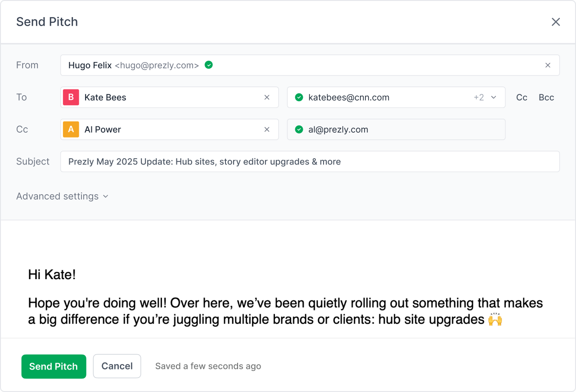Remove Kate Bees from the To field
Image resolution: width=576 pixels, height=392 pixels.
(267, 98)
